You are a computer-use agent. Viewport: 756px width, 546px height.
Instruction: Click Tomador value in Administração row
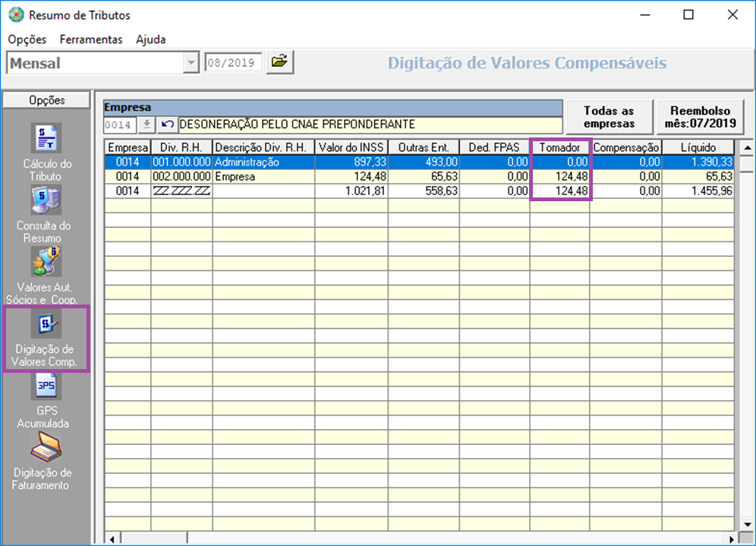[x=559, y=162]
